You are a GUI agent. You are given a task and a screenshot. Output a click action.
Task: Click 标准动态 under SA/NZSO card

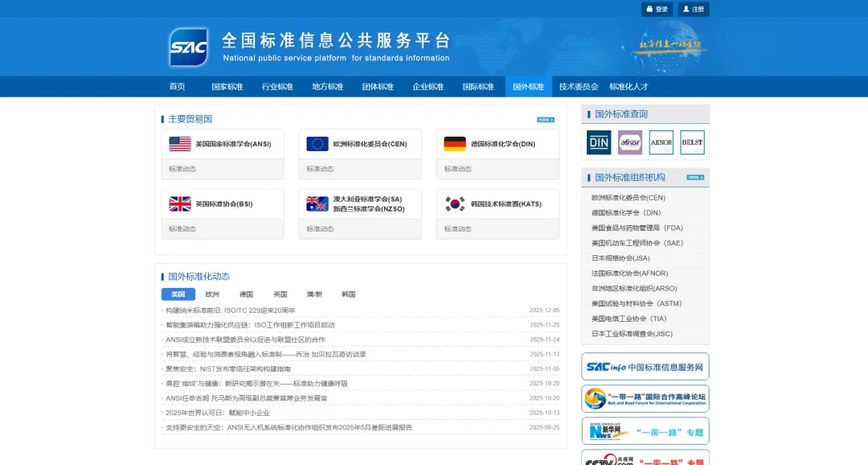[320, 229]
